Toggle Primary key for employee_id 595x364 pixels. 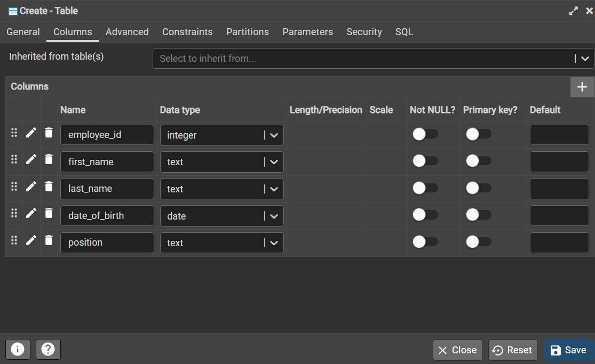point(479,134)
